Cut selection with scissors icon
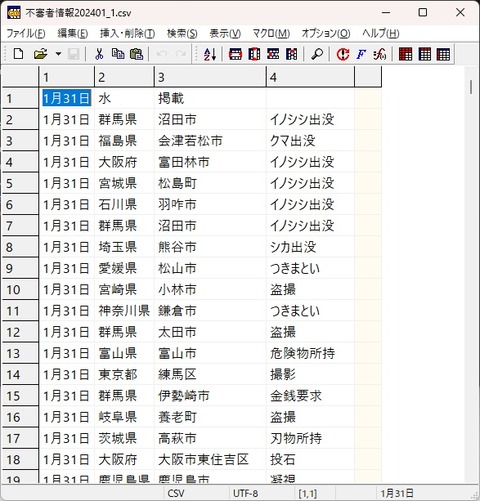Image resolution: width=480 pixels, height=501 pixels. tap(99, 54)
